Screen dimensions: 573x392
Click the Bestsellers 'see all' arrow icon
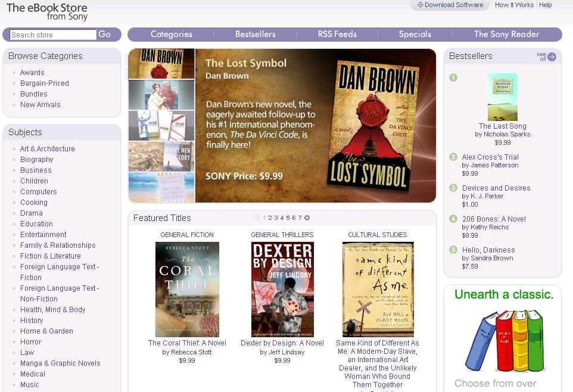pyautogui.click(x=552, y=57)
